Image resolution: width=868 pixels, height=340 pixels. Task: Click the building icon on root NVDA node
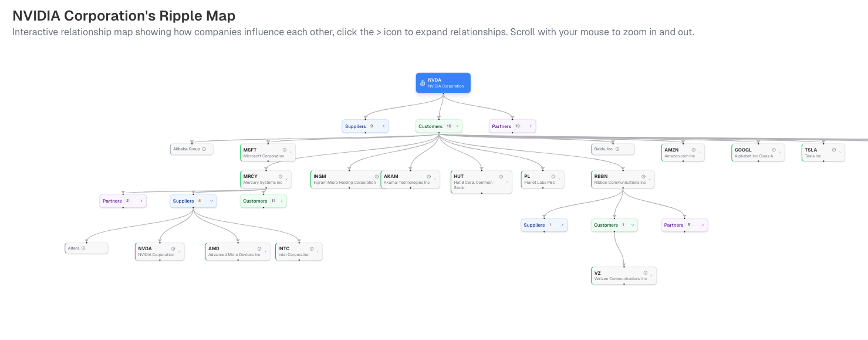tap(422, 83)
